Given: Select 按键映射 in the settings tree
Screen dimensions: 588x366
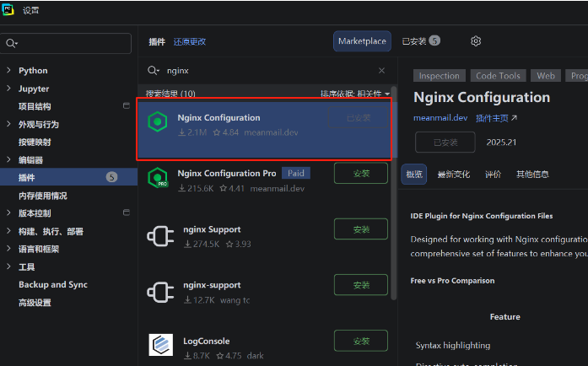Looking at the screenshot, I should pyautogui.click(x=35, y=143).
